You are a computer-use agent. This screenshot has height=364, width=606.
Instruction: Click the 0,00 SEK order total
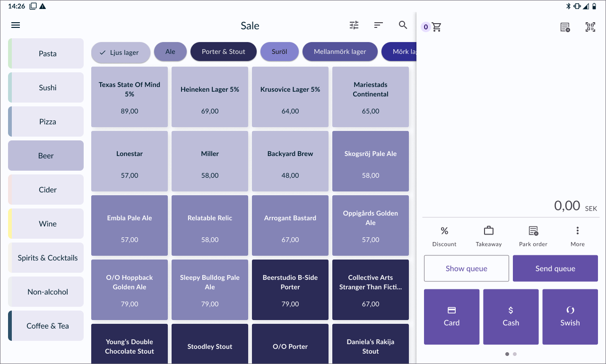pyautogui.click(x=575, y=206)
